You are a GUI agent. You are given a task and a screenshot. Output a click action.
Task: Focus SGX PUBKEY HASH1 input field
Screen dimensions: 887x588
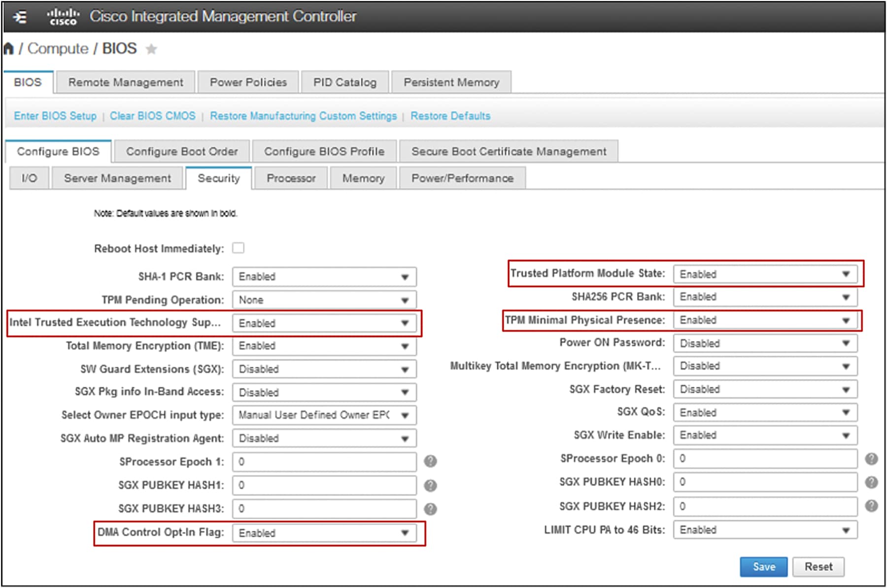(x=324, y=485)
